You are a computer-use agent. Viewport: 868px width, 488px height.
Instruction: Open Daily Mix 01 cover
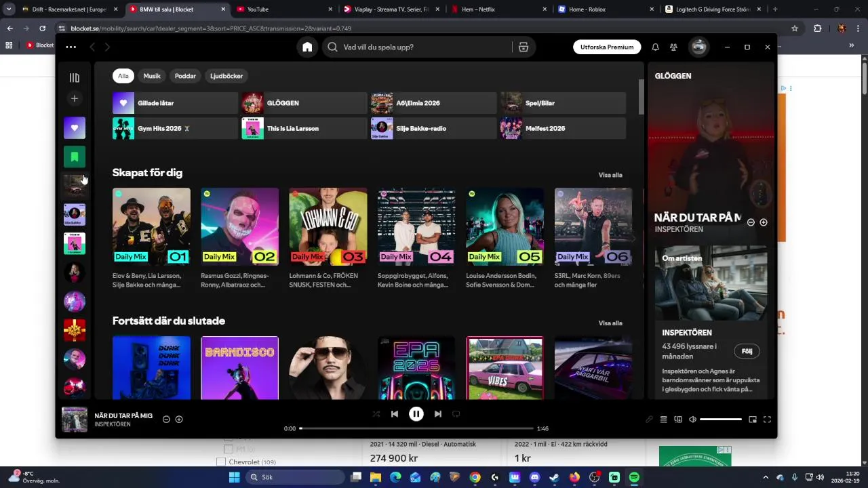(151, 226)
